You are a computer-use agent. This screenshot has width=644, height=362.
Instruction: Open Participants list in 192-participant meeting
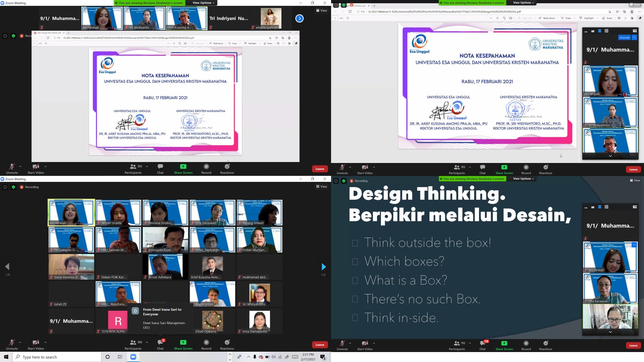click(457, 345)
